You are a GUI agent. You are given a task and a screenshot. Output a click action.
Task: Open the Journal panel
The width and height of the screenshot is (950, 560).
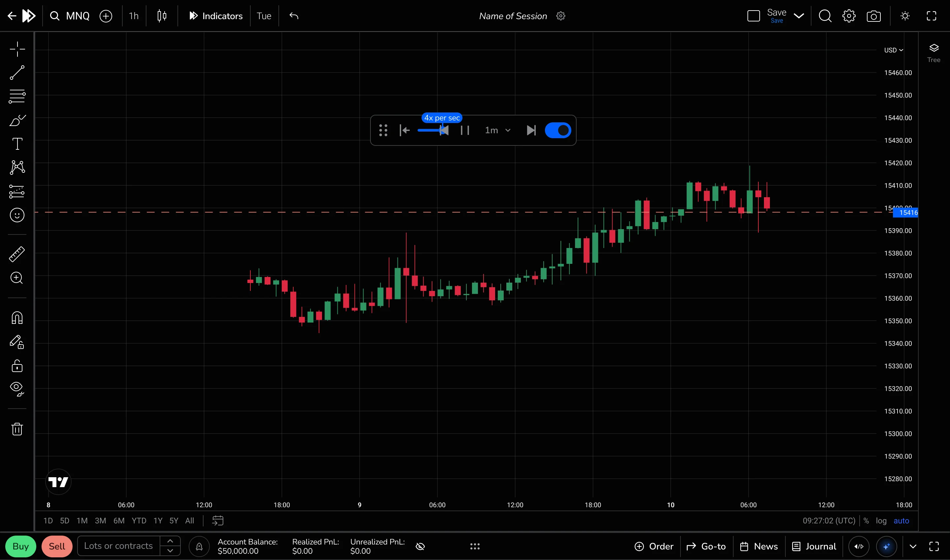tap(814, 546)
